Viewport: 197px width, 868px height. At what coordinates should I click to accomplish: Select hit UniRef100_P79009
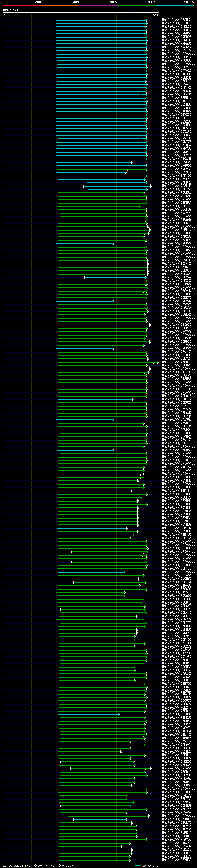(176, 812)
